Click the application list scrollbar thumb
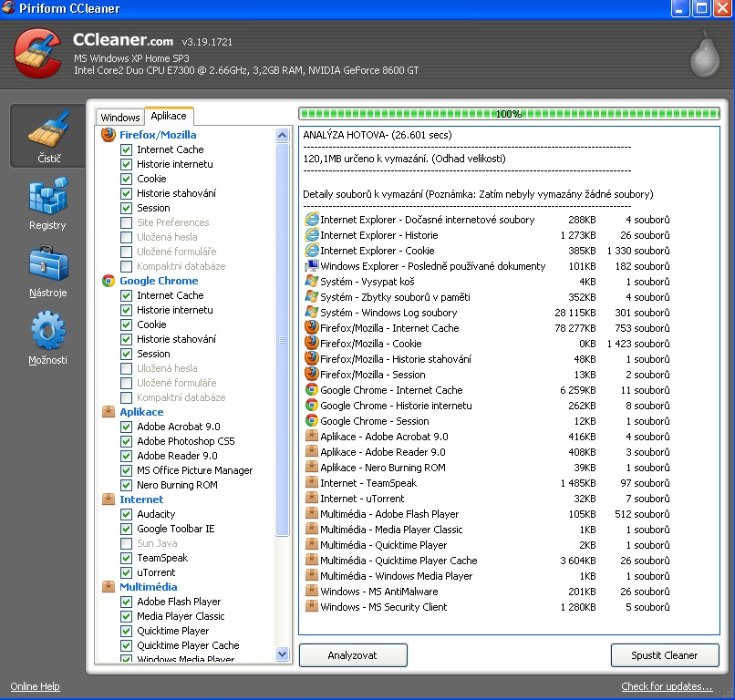Screen dimensions: 735x700 (x=282, y=340)
